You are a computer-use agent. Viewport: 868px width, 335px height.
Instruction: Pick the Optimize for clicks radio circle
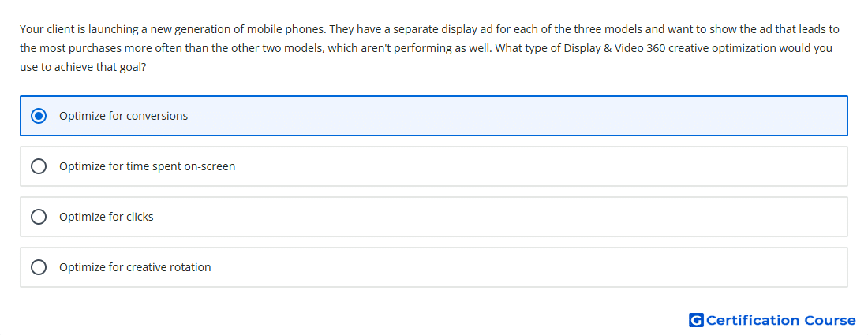click(x=39, y=217)
